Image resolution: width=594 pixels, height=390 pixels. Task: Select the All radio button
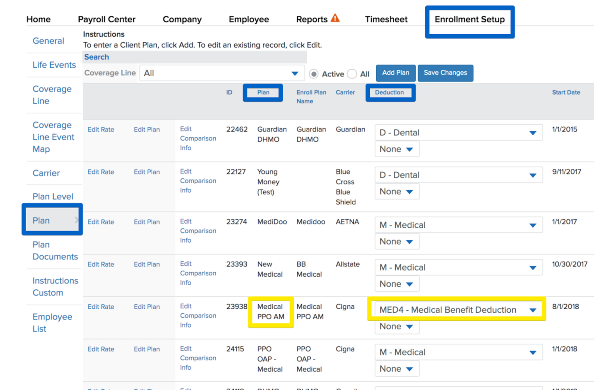(x=352, y=74)
